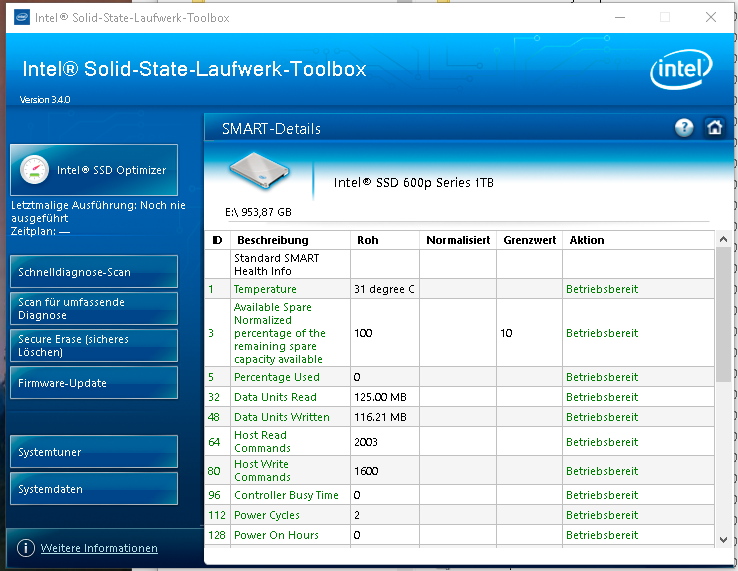
Task: Open the help question mark icon
Action: (684, 128)
